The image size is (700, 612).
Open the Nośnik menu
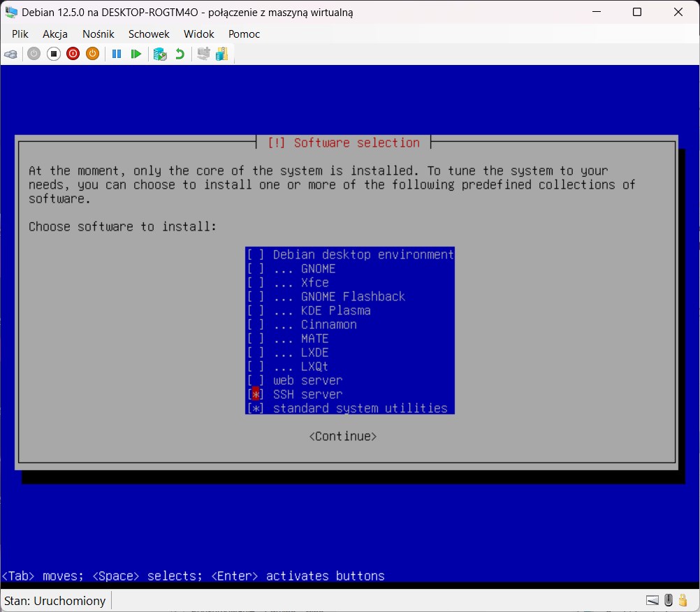99,34
